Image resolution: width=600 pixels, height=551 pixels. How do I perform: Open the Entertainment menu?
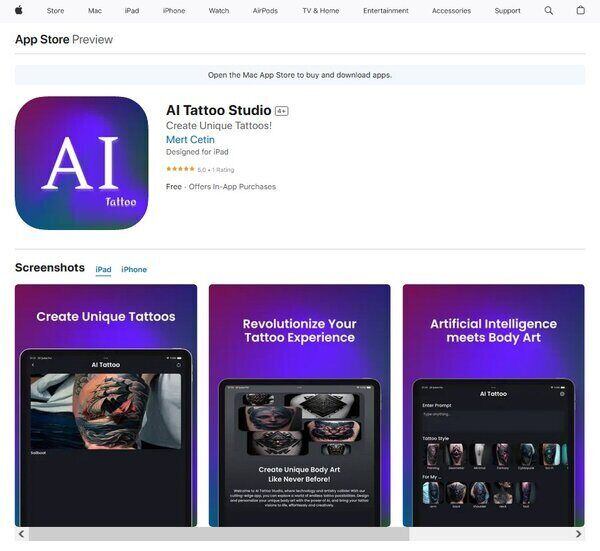386,11
